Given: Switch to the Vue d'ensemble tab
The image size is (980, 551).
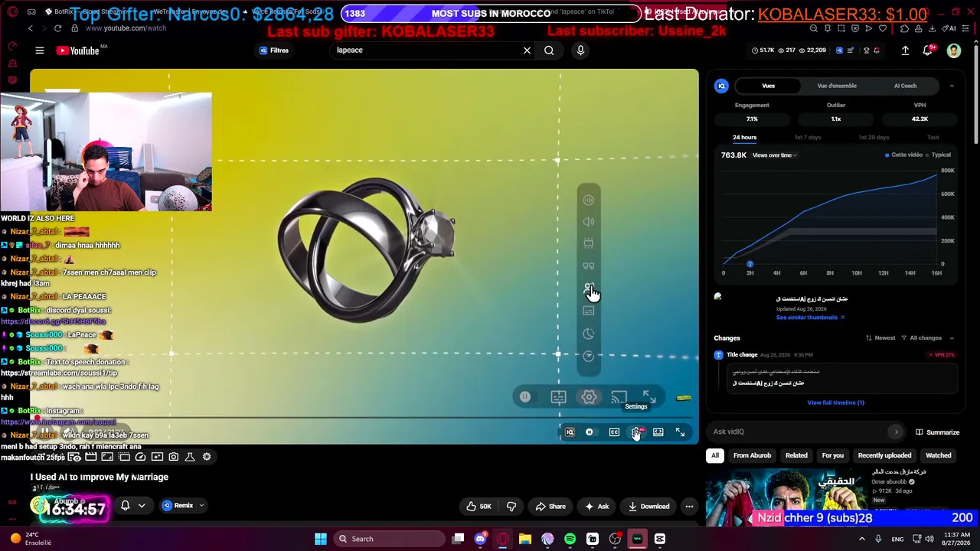Looking at the screenshot, I should click(x=837, y=86).
